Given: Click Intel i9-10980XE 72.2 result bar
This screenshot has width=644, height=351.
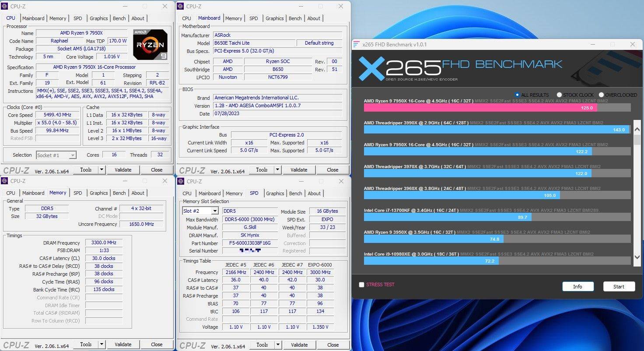Looking at the screenshot, I should click(431, 261).
